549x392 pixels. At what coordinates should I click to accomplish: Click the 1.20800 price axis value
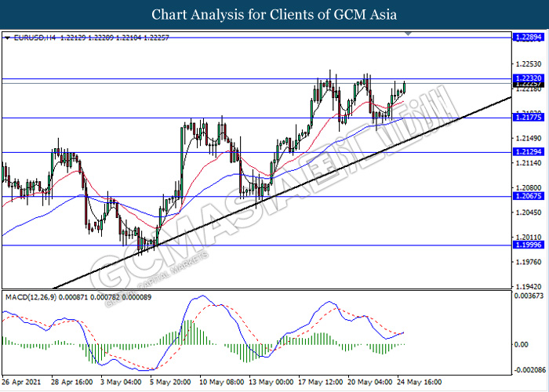tap(529, 187)
